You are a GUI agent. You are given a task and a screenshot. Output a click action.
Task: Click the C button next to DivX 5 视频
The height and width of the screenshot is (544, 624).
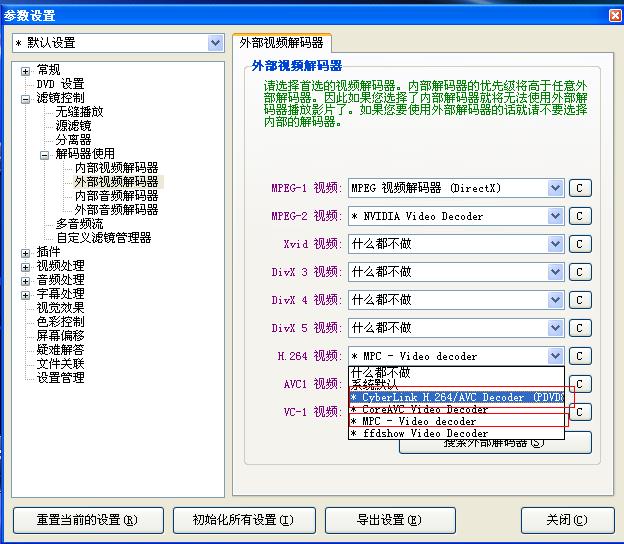pyautogui.click(x=580, y=328)
